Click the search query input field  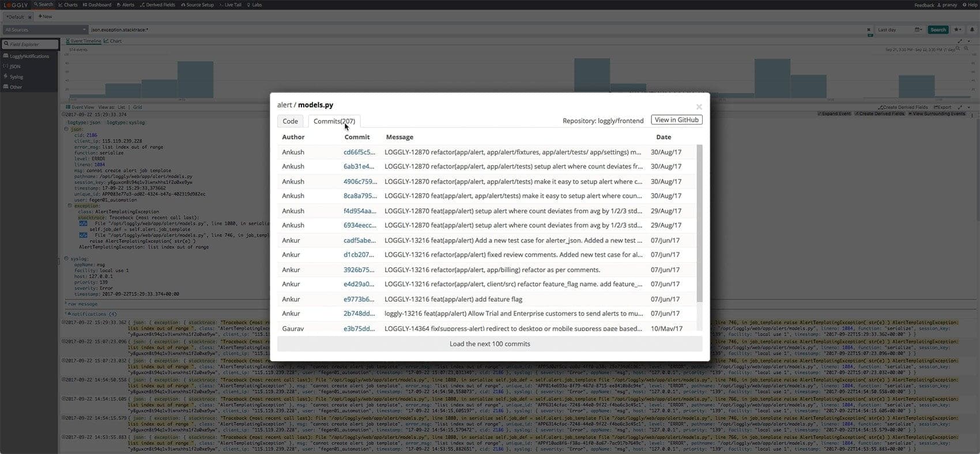[x=473, y=30]
